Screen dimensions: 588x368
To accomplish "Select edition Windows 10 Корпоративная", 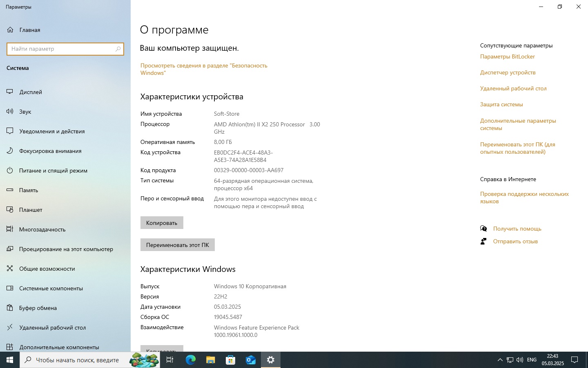I will pos(250,286).
